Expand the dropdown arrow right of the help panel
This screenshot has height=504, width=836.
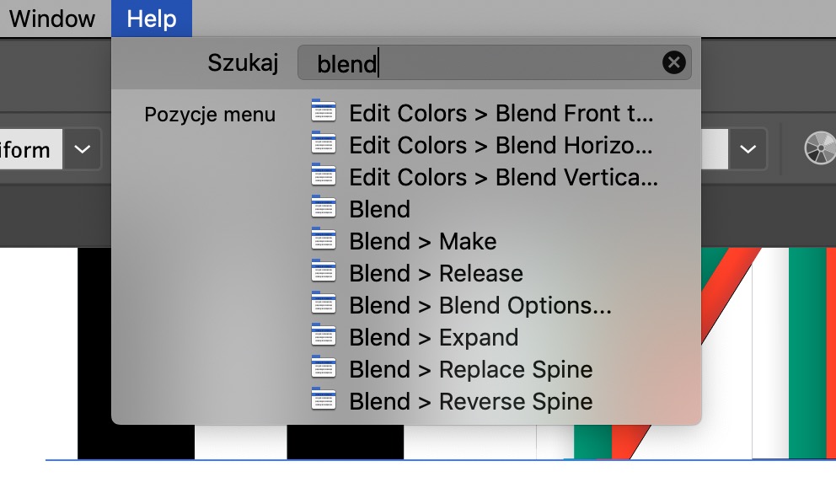coord(748,149)
